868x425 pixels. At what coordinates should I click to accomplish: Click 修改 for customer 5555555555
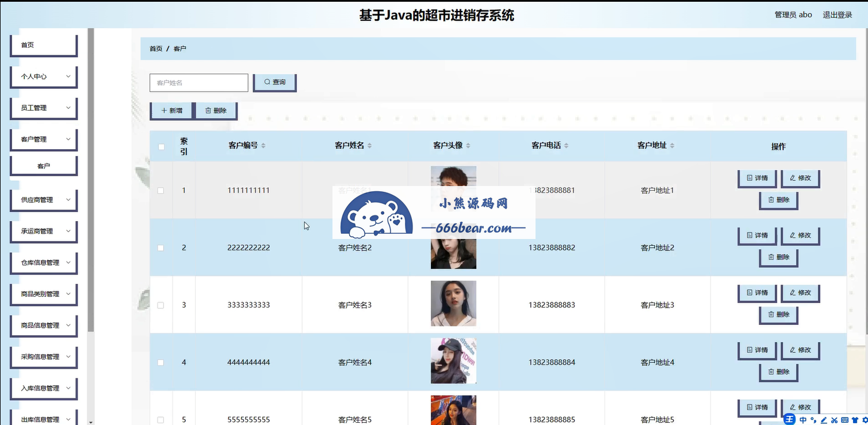[x=800, y=408]
